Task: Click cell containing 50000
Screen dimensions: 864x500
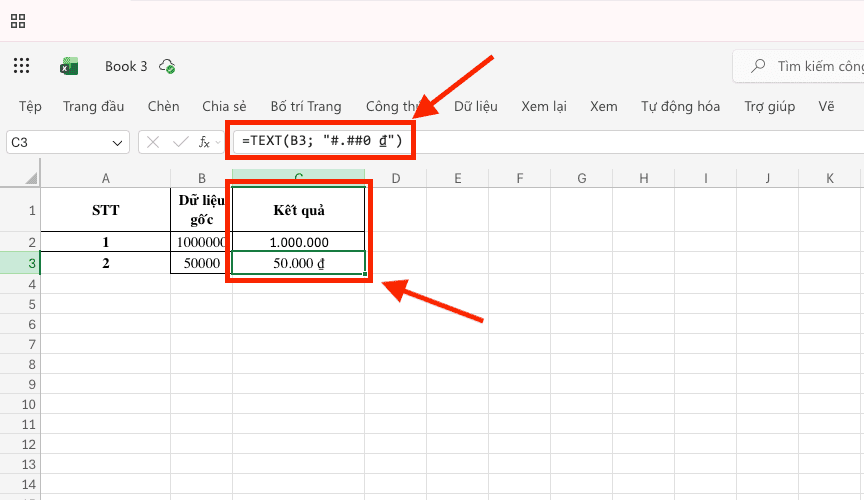Action: pyautogui.click(x=202, y=263)
